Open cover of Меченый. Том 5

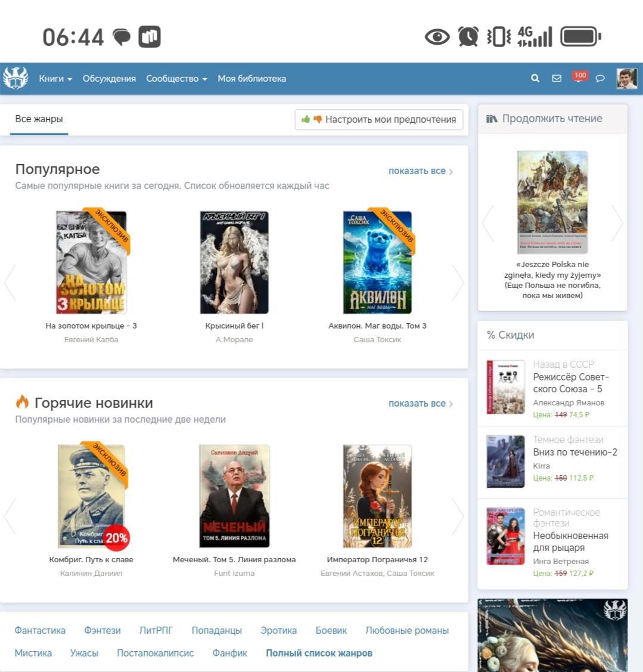click(x=234, y=496)
